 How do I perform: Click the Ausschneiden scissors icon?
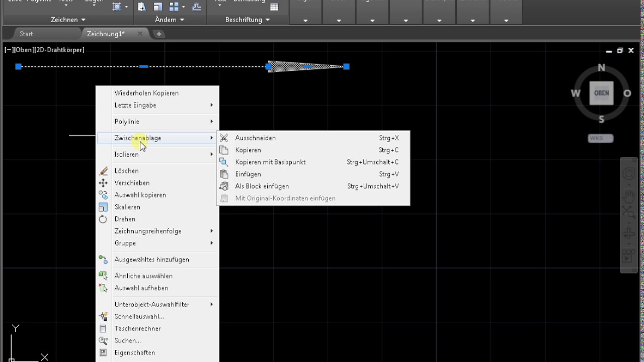click(x=224, y=138)
